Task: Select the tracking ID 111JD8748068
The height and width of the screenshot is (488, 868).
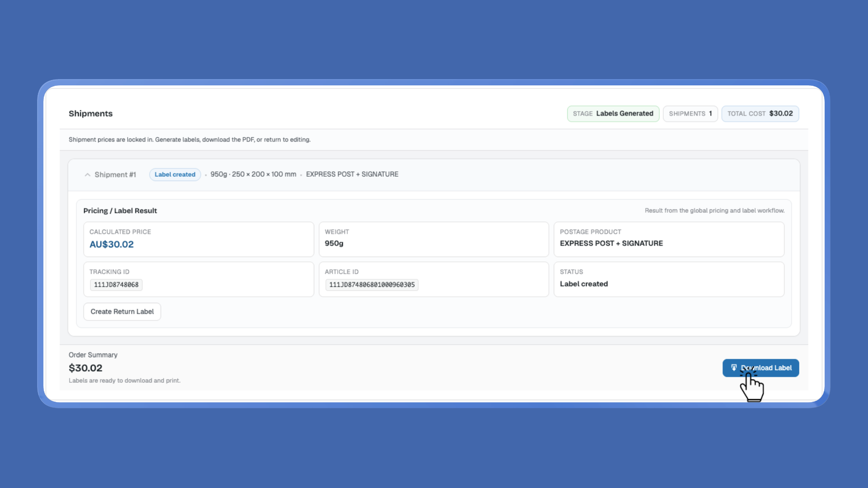Action: click(116, 285)
